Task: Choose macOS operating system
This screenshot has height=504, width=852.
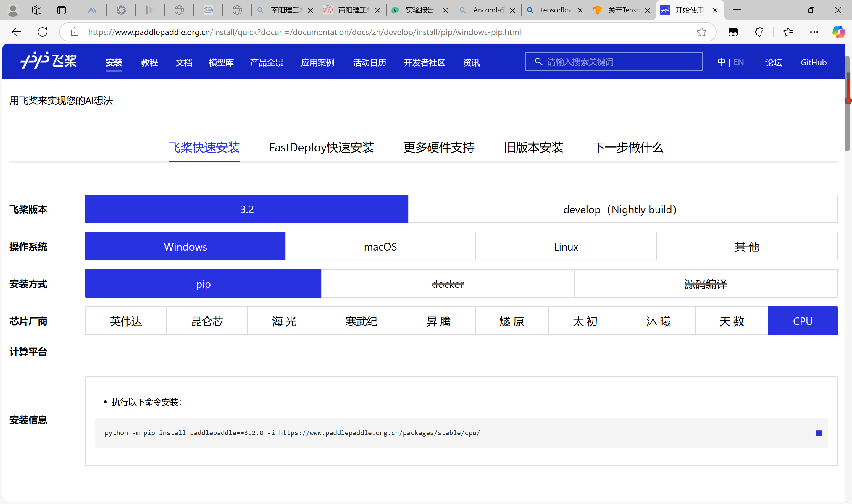Action: [380, 246]
